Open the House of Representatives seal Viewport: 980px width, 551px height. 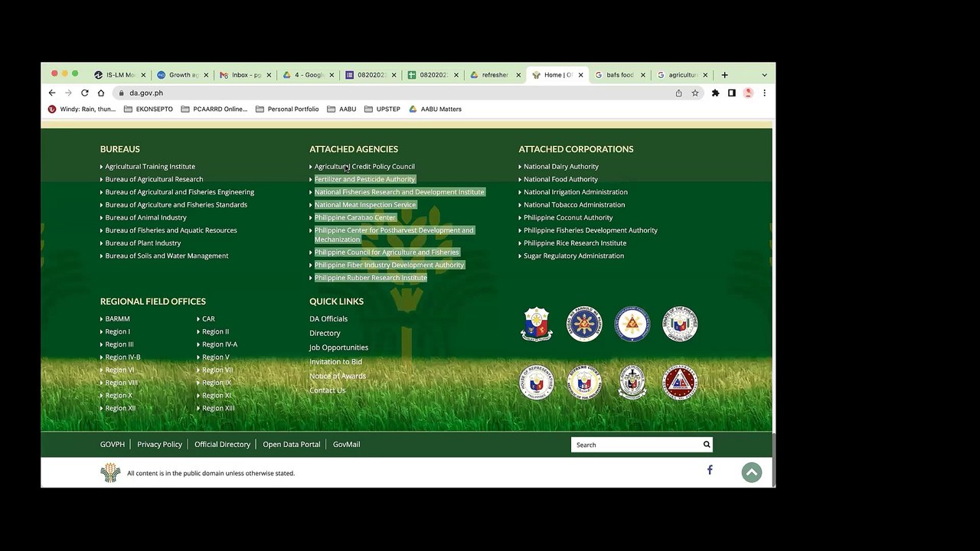(x=537, y=382)
